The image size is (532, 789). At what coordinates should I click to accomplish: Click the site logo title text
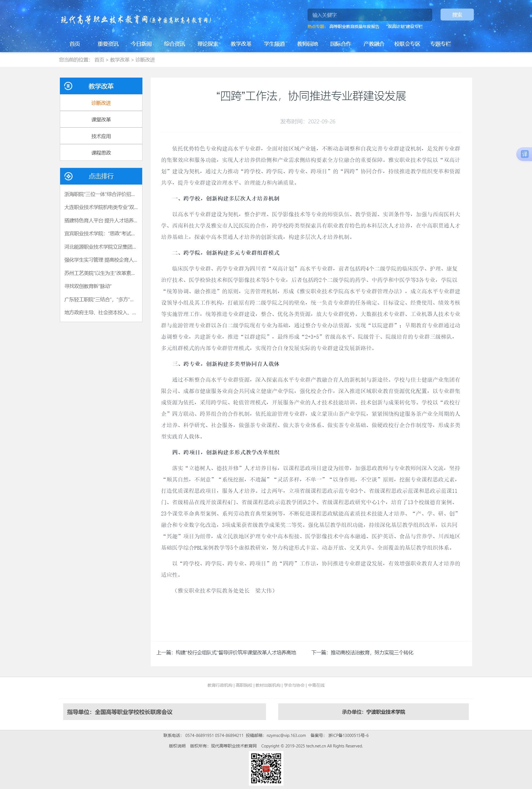pos(136,20)
